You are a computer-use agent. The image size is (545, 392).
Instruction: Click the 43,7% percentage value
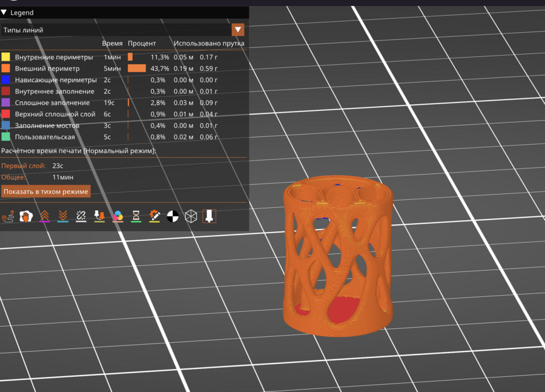tap(160, 68)
